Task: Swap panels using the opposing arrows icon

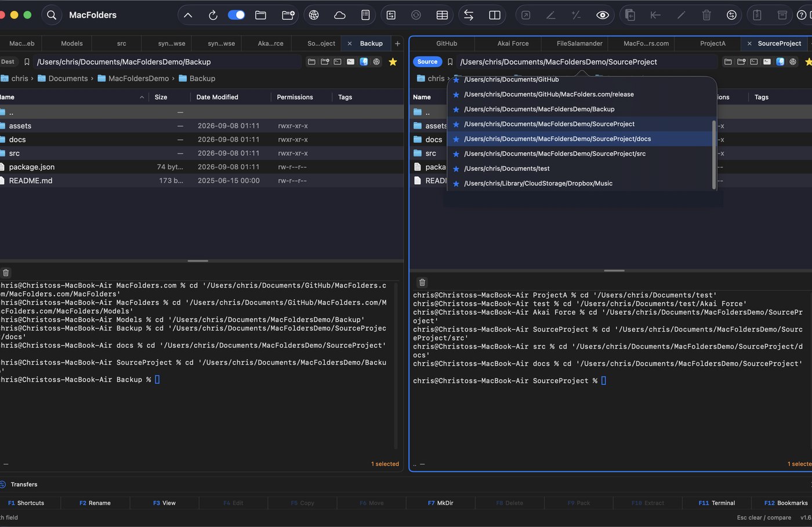Action: click(x=469, y=15)
